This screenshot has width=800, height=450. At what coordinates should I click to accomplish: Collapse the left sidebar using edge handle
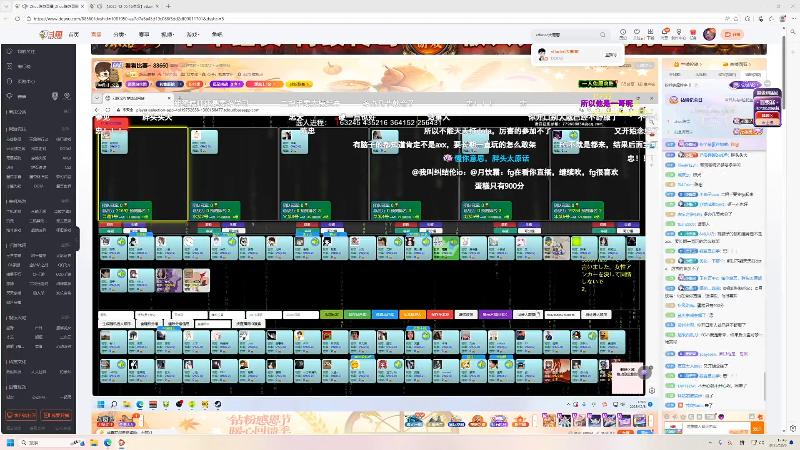click(78, 239)
